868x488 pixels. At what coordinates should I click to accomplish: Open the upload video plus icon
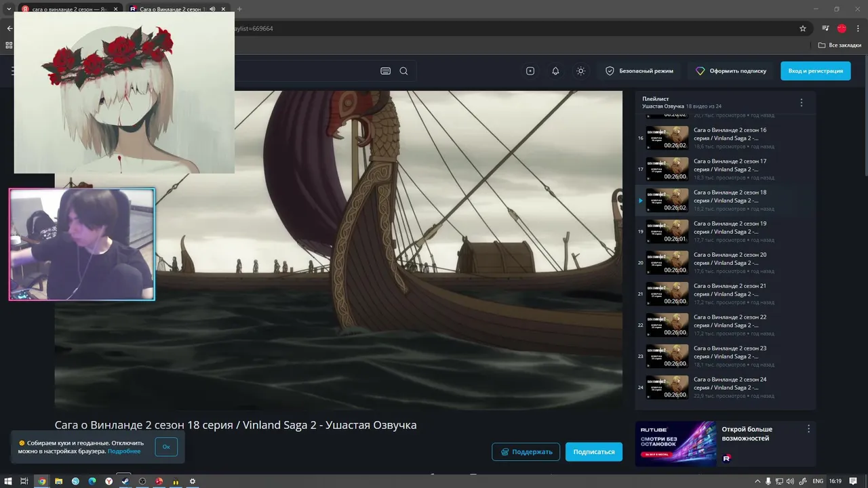(x=530, y=71)
